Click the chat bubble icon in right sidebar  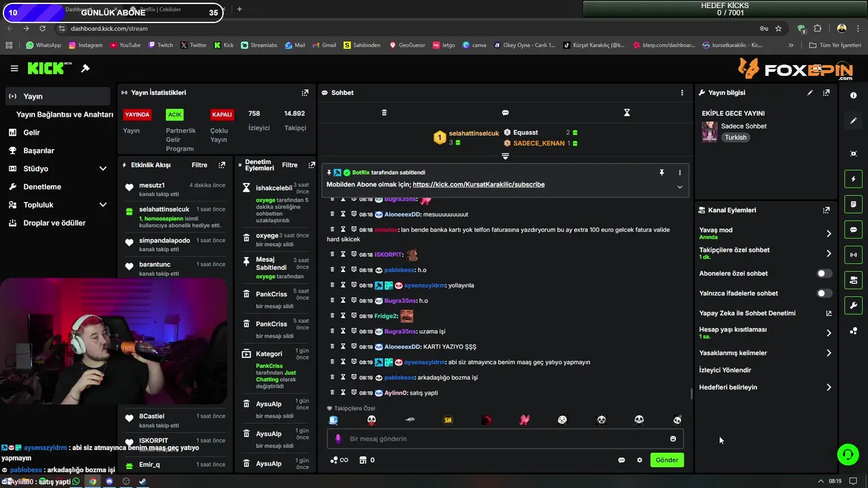853,230
